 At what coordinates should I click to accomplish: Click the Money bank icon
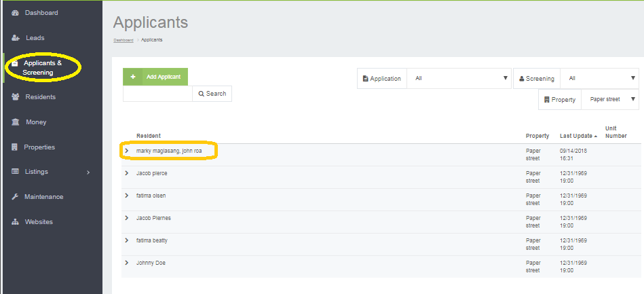click(15, 122)
